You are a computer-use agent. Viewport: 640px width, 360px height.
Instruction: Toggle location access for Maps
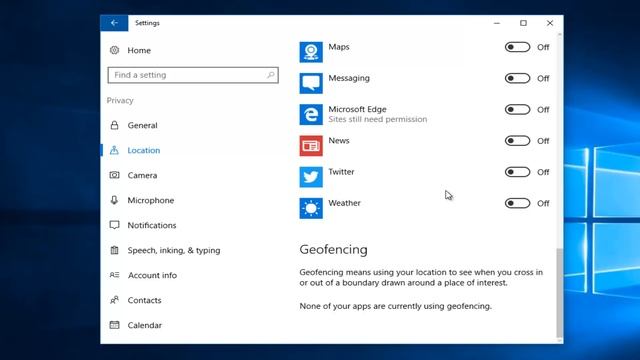[x=517, y=47]
